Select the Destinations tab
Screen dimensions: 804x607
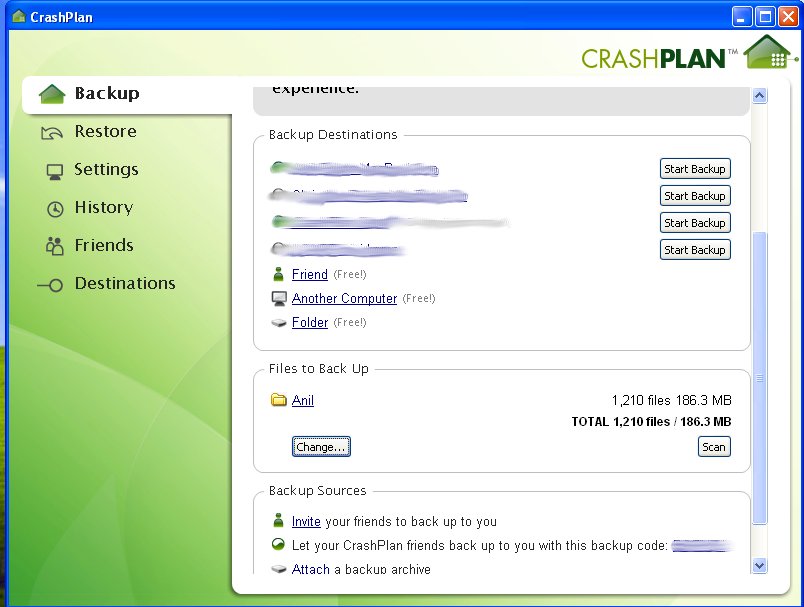coord(125,284)
